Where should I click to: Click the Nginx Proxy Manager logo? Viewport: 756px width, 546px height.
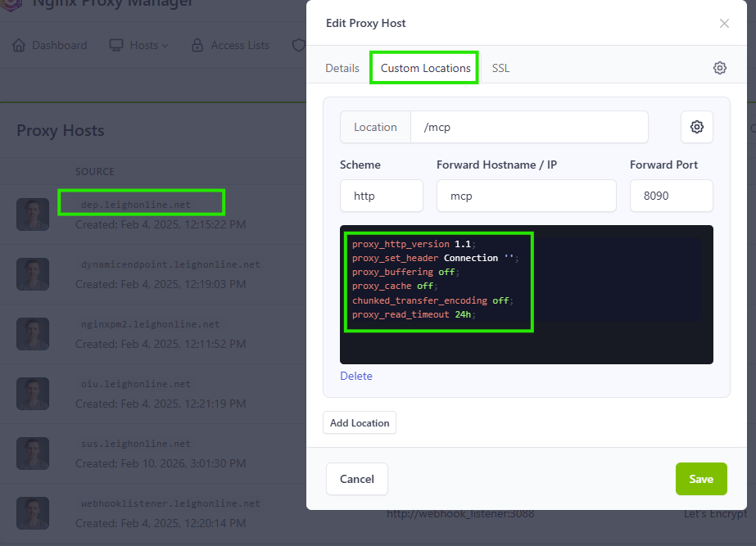[x=11, y=5]
